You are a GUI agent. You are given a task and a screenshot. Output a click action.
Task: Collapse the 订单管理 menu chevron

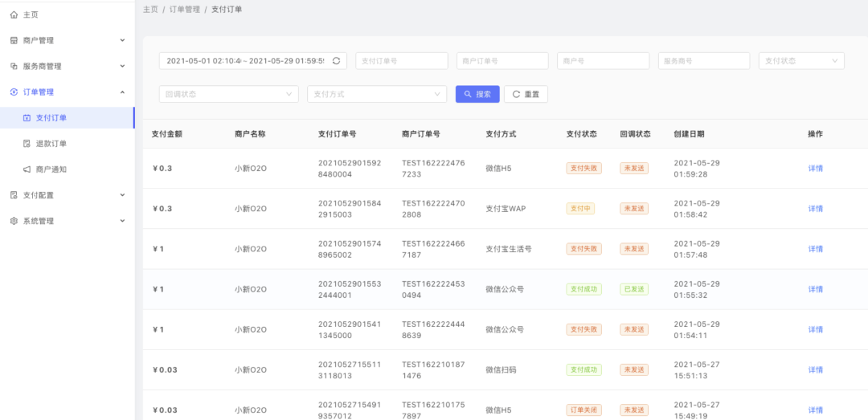point(122,92)
